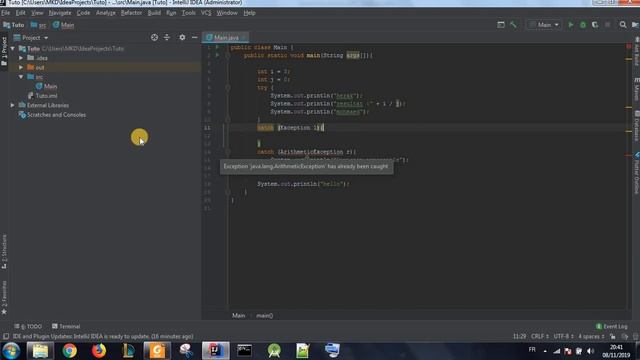640x360 pixels.
Task: Expand the out folder
Action: pyautogui.click(x=21, y=67)
